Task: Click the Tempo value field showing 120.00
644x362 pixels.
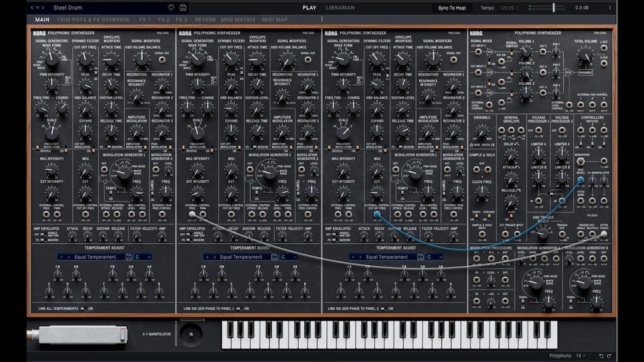Action: 506,8
